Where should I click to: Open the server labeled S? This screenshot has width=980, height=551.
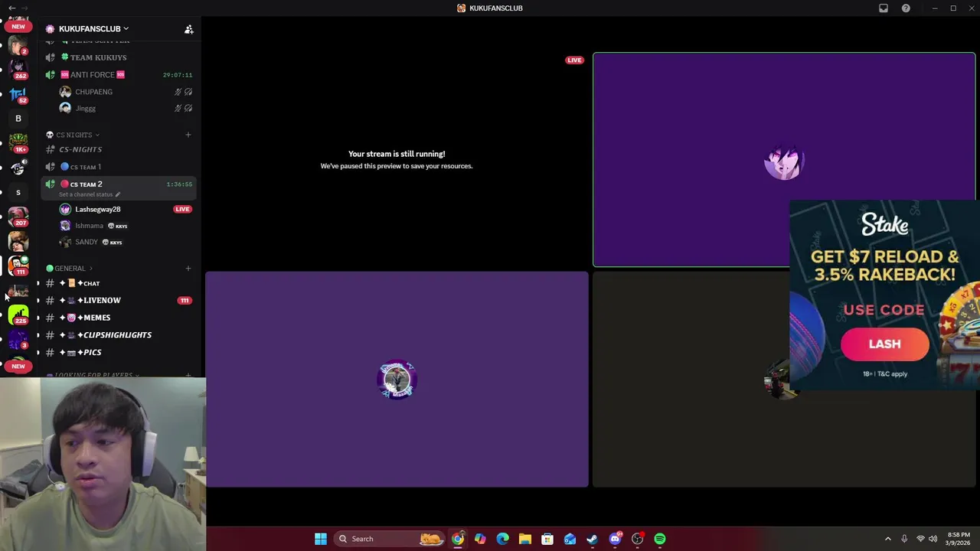tap(18, 193)
